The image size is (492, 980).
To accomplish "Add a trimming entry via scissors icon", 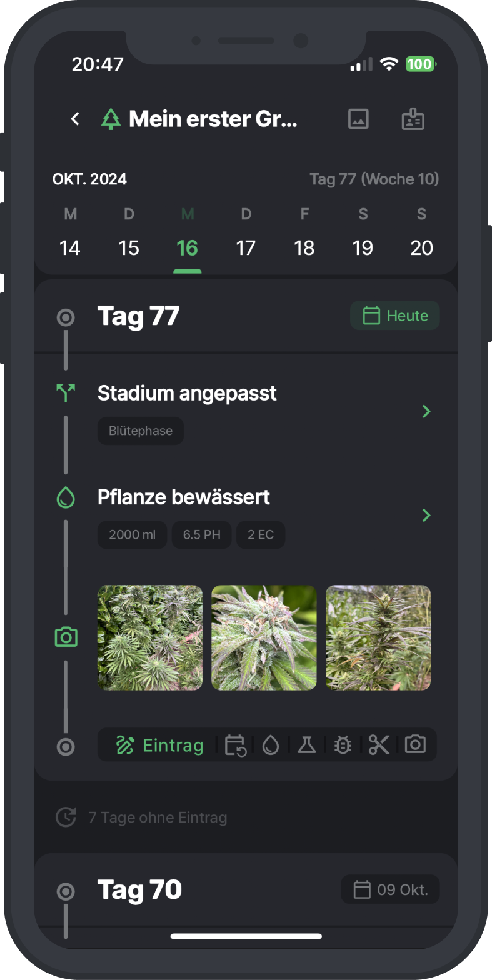I will (379, 745).
